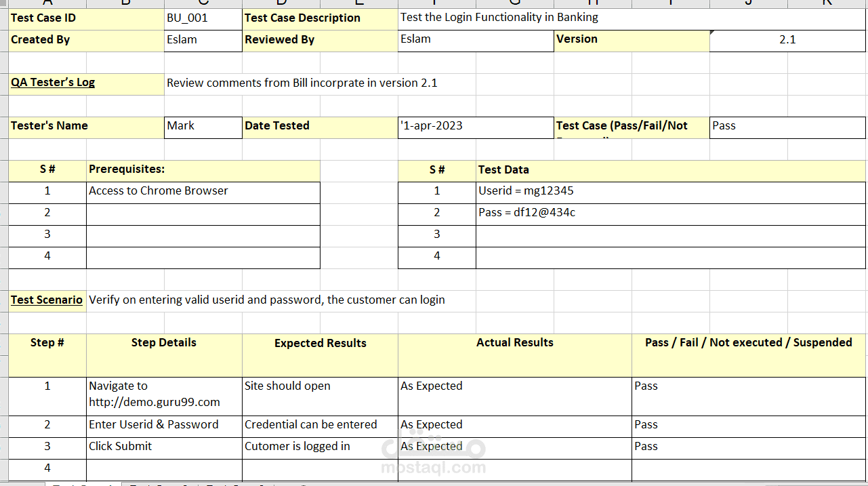Screen dimensions: 868x486
Task: Click 'Pass / Fail / Not executed / Suspended' header
Action: pos(749,355)
